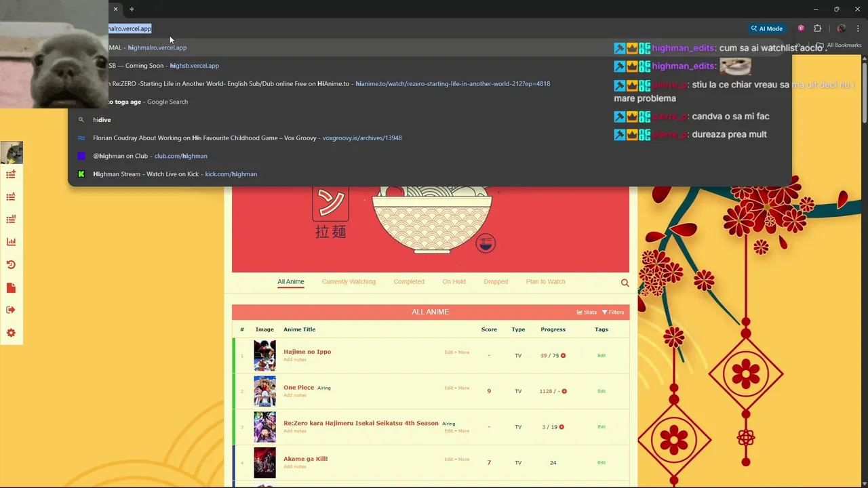Select the @highman on Club suggestion

(430, 156)
